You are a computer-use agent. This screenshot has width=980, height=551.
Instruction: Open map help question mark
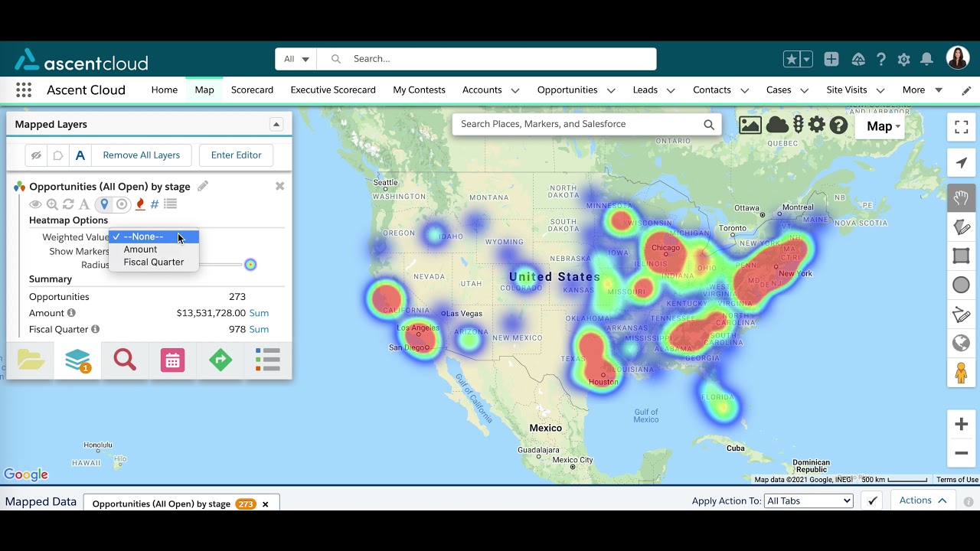838,125
